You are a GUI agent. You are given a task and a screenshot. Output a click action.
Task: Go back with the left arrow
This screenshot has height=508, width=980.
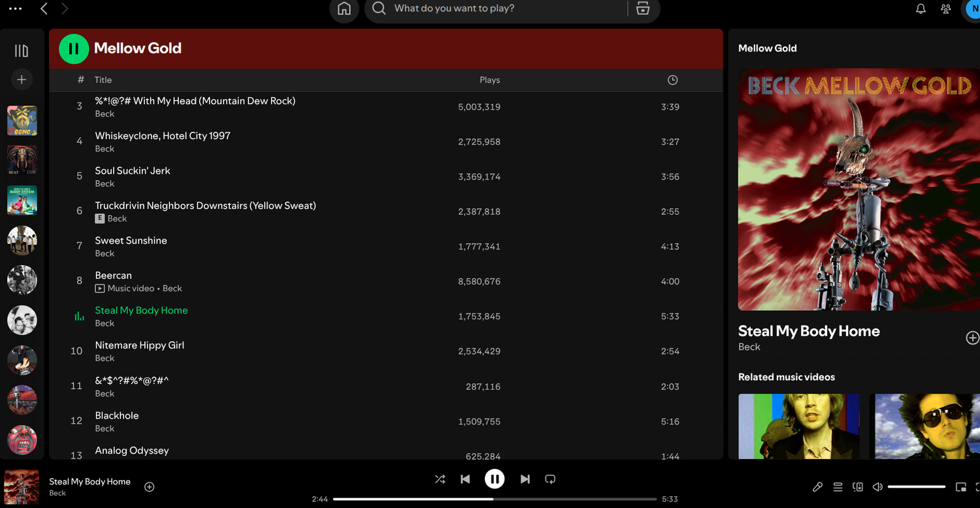(x=44, y=8)
